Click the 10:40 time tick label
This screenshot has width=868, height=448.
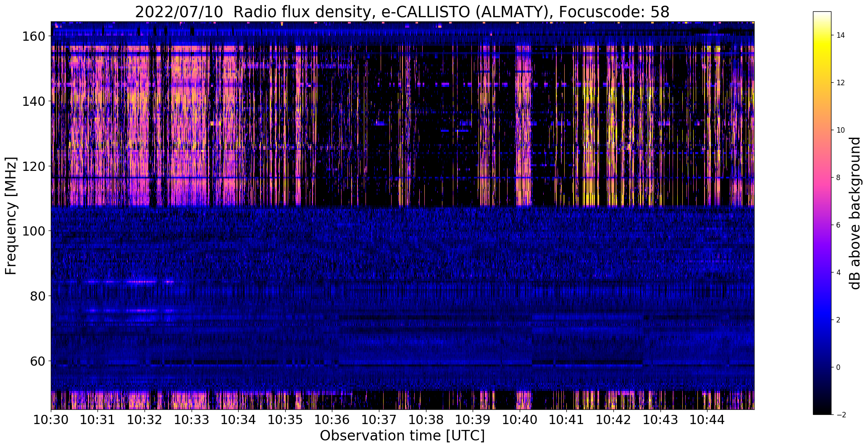click(x=520, y=419)
